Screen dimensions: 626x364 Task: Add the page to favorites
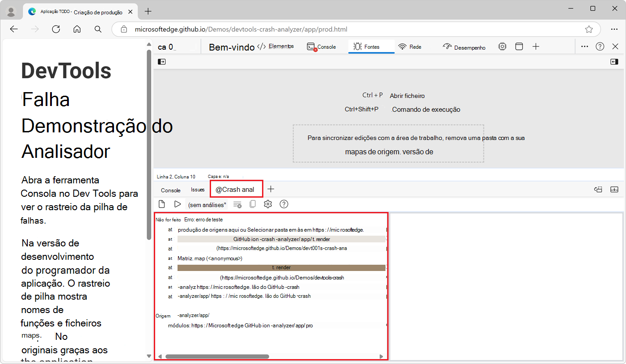coord(589,29)
